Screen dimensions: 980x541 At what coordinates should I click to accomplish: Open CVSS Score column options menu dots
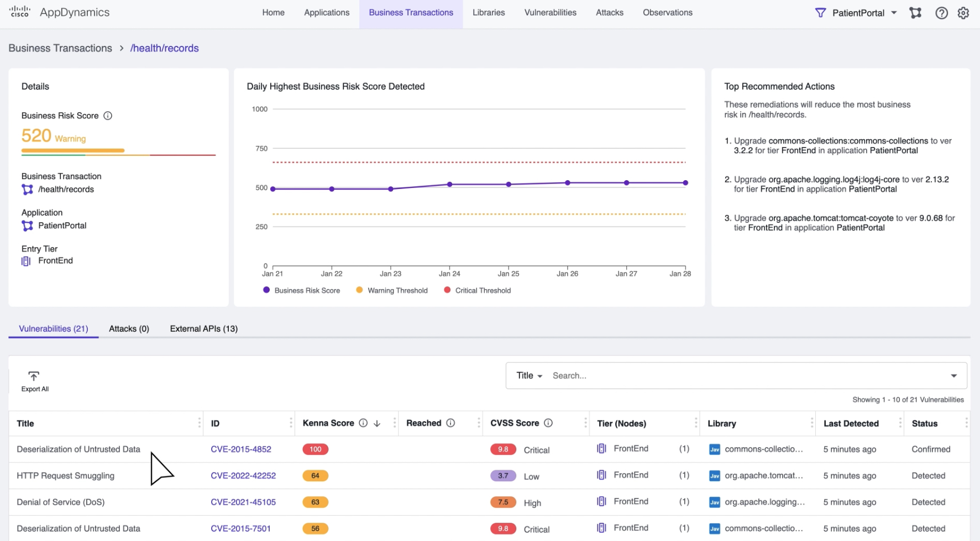coord(585,423)
